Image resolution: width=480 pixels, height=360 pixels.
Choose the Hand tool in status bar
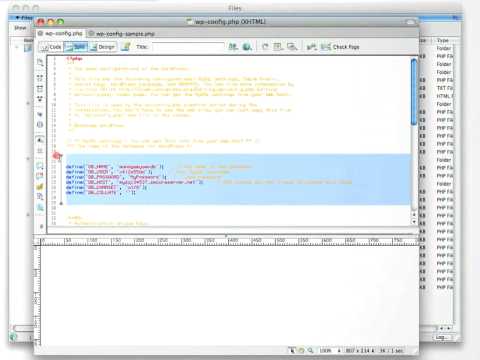click(301, 350)
